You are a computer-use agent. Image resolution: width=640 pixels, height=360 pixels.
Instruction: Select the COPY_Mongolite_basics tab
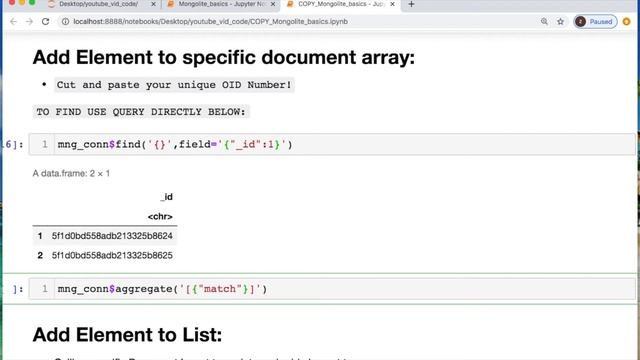click(341, 4)
